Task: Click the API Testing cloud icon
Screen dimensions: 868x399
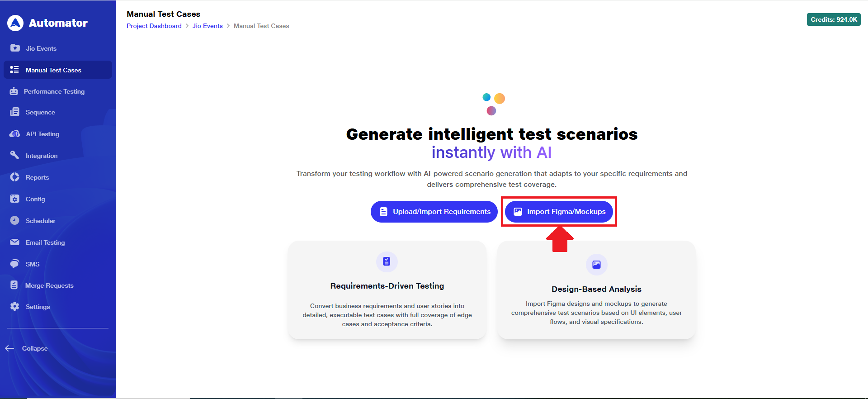Action: point(15,134)
